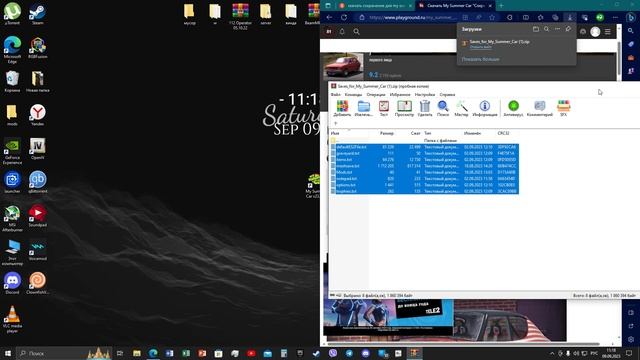Open Edge from the taskbar
Viewport: 640px width, 360px height.
coord(153,353)
